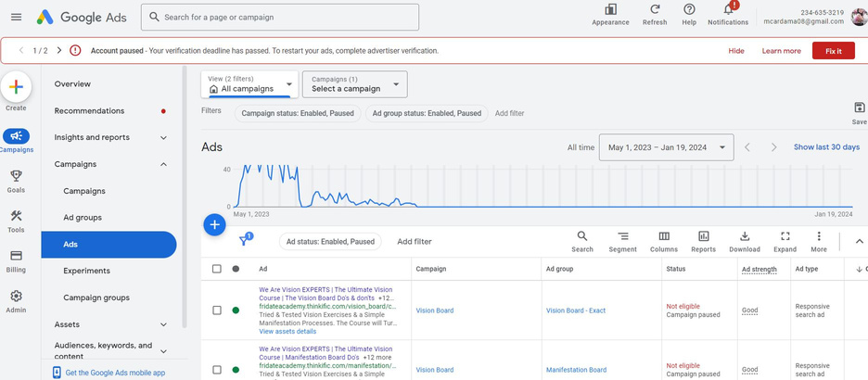The width and height of the screenshot is (868, 380).
Task: Expand the Assets section
Action: [x=163, y=324]
